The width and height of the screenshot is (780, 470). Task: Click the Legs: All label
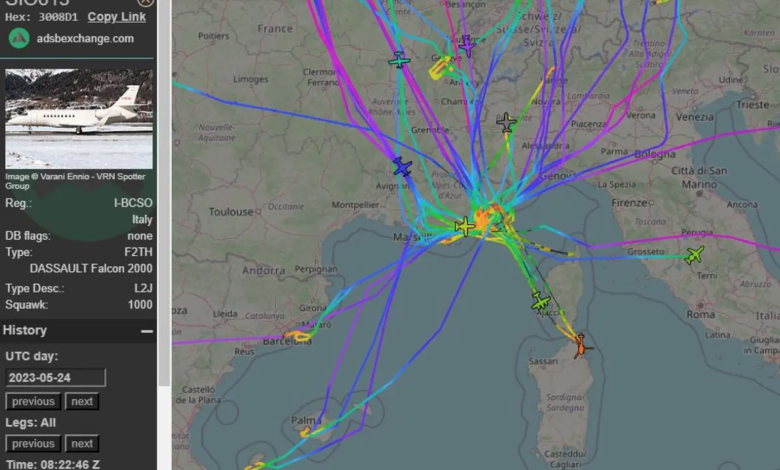[x=30, y=423]
